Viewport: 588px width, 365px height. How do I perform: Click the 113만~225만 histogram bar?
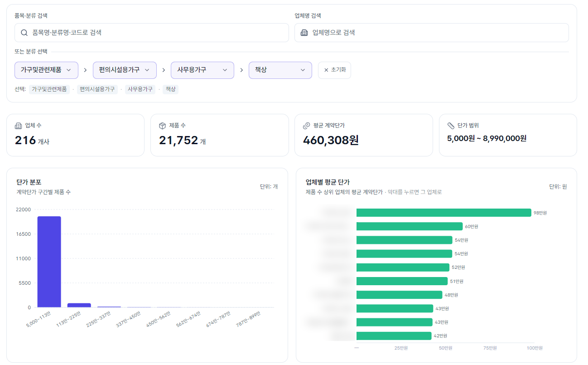(79, 305)
